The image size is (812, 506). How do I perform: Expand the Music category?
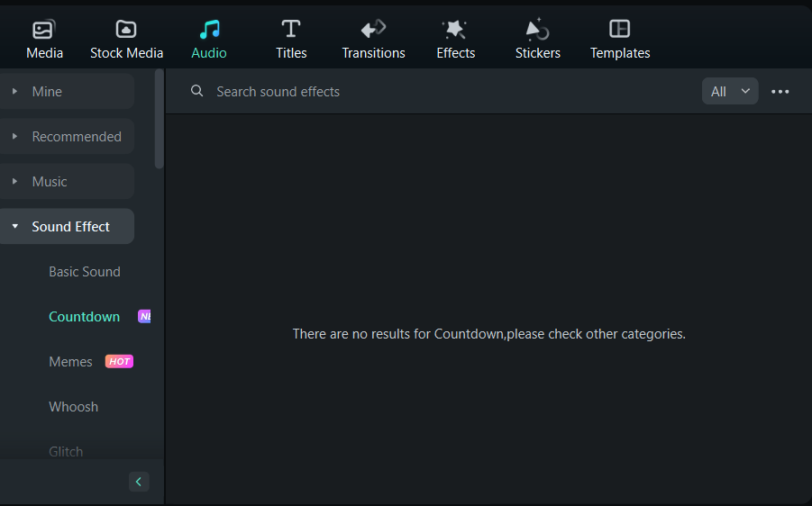tap(67, 182)
